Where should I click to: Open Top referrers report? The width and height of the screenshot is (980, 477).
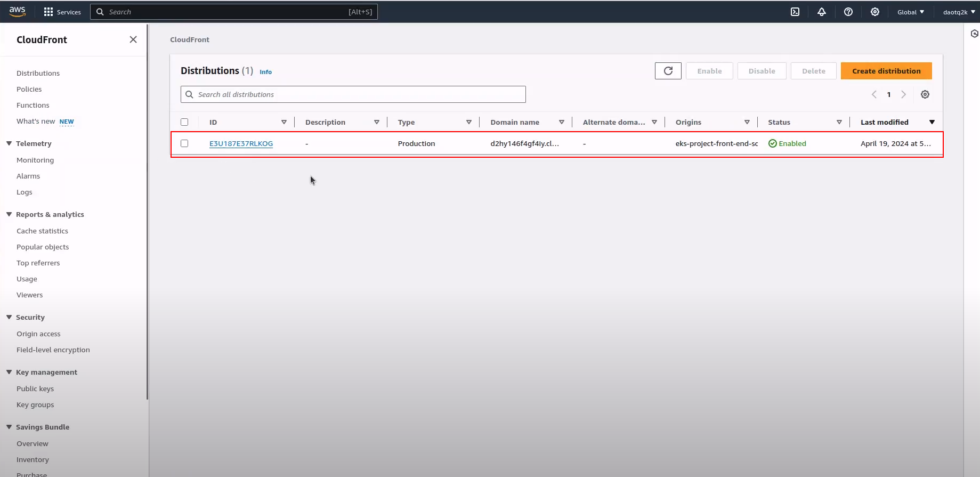pos(38,263)
